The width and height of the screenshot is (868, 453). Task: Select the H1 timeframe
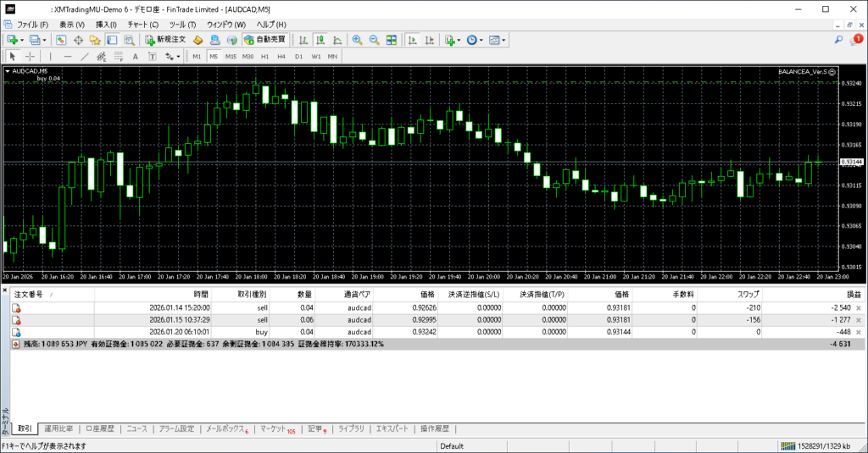pyautogui.click(x=264, y=57)
